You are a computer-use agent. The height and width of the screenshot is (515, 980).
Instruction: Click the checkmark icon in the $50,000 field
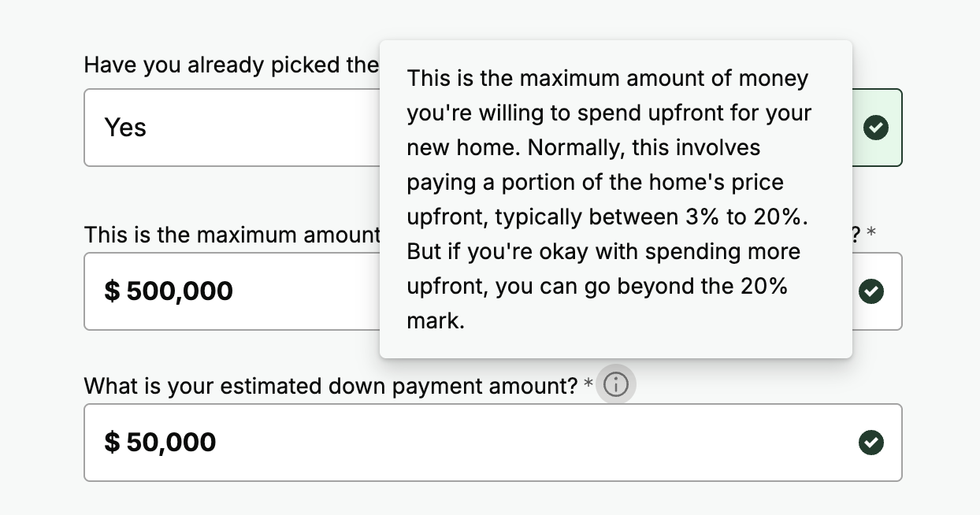point(870,443)
